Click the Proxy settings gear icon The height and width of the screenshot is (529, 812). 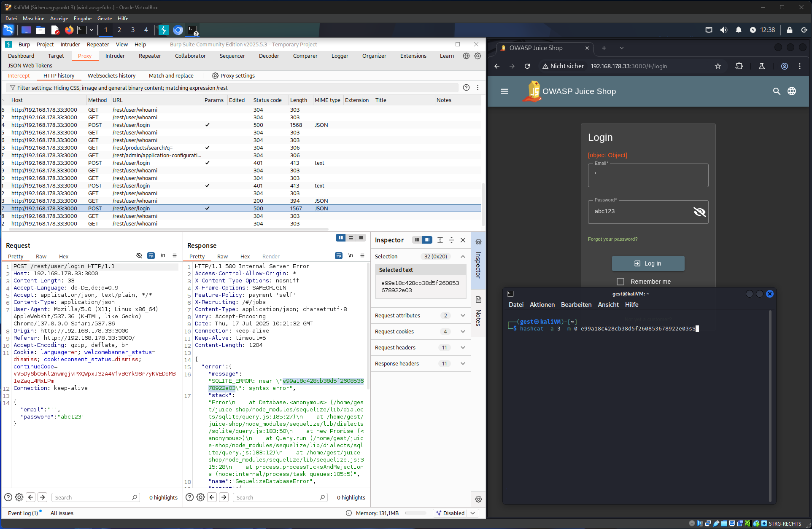215,76
